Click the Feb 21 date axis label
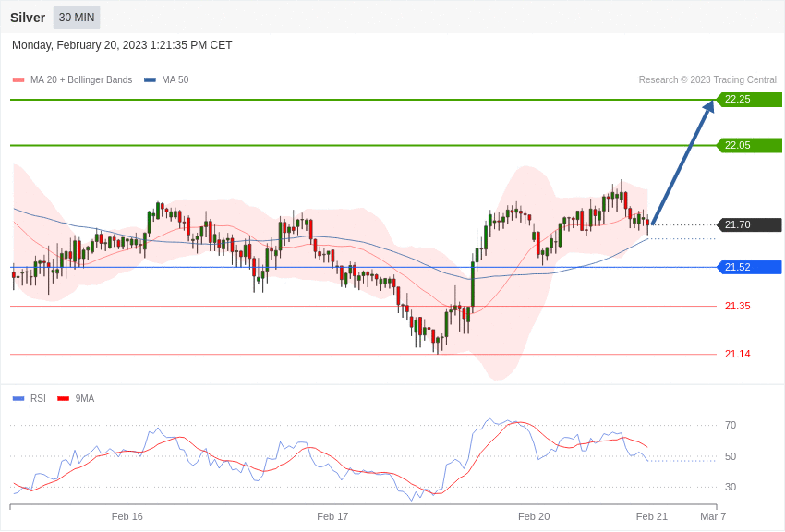This screenshot has height=532, width=785. coord(652,516)
